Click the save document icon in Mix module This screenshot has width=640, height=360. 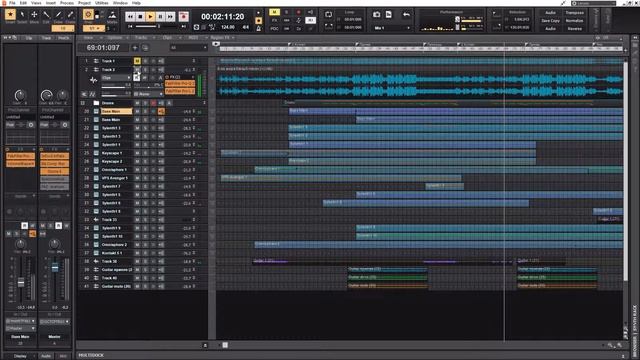[389, 15]
